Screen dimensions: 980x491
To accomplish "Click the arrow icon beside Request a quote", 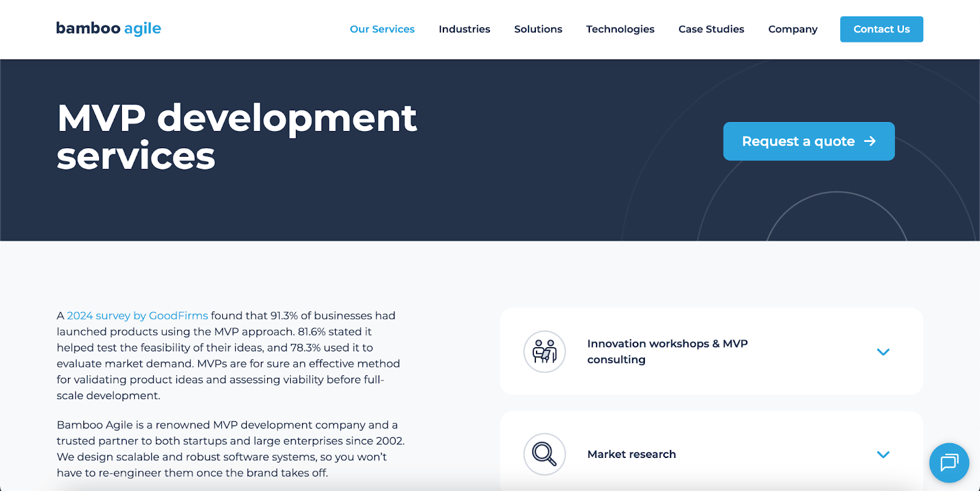I will tap(870, 141).
